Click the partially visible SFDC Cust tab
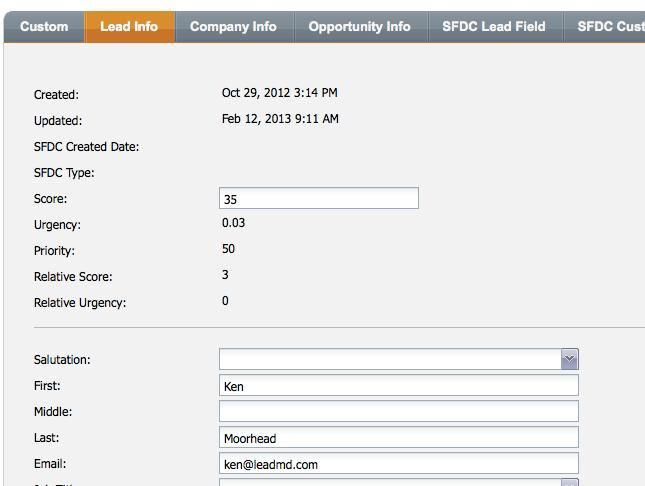Screen dimensions: 645x486 click(x=608, y=27)
